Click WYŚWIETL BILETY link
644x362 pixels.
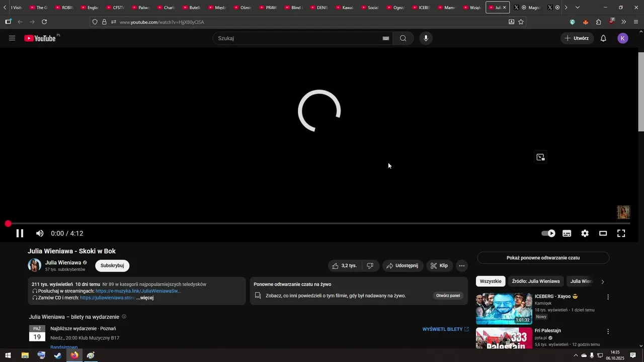(446, 329)
